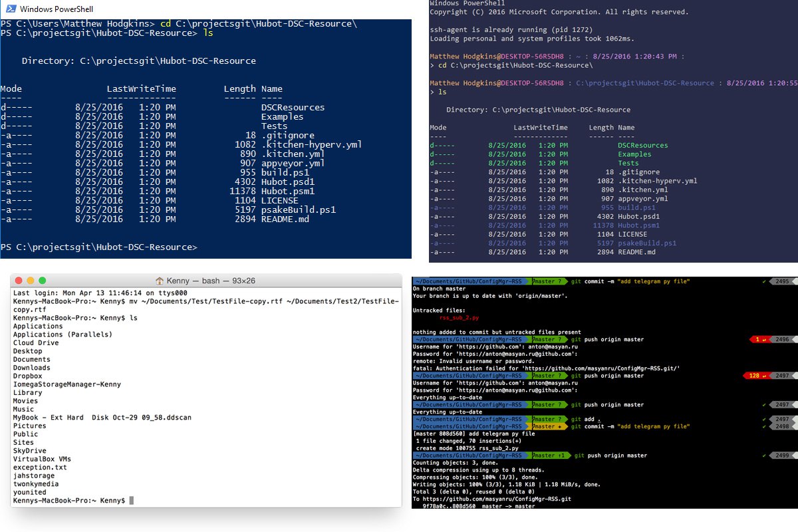This screenshot has width=798, height=532.
Task: Click the 'Windows PowerShell' title of blue window
Action: tap(57, 9)
